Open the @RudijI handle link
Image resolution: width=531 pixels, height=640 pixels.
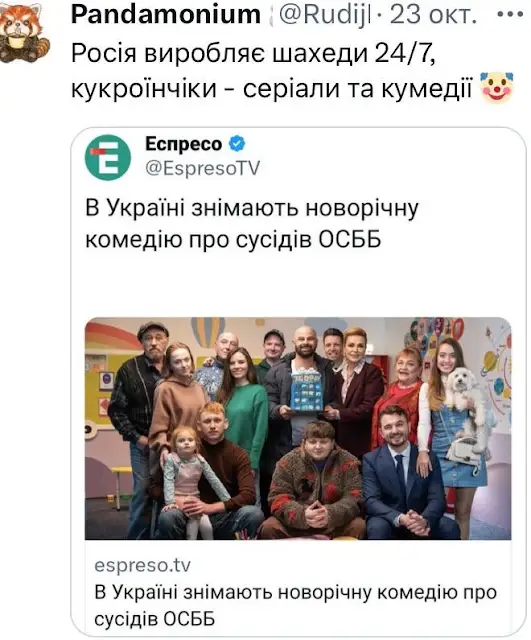tap(324, 15)
